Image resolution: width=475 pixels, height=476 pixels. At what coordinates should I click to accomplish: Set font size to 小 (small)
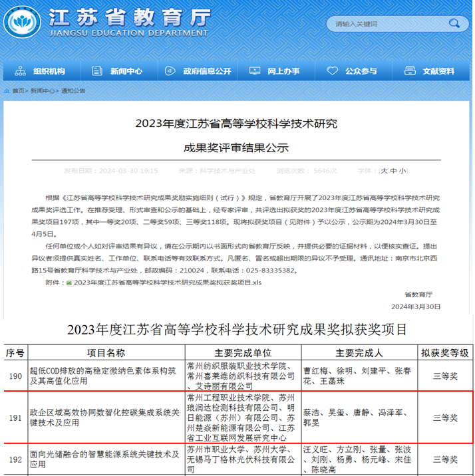(402, 171)
